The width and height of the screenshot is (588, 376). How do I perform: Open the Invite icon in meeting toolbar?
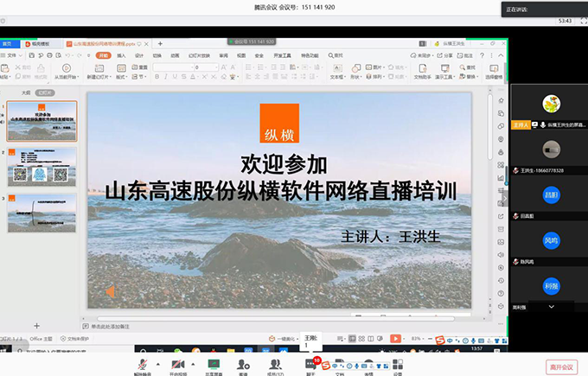pyautogui.click(x=244, y=365)
